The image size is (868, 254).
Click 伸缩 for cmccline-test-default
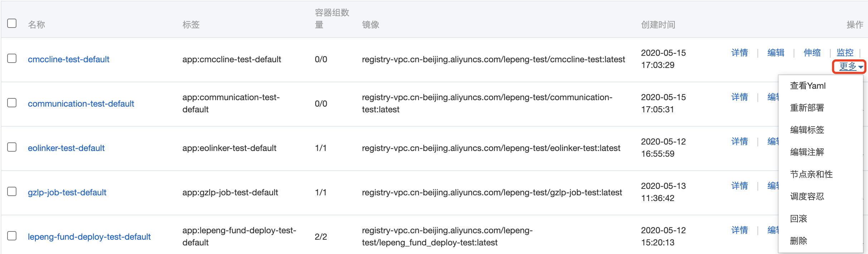coord(812,53)
